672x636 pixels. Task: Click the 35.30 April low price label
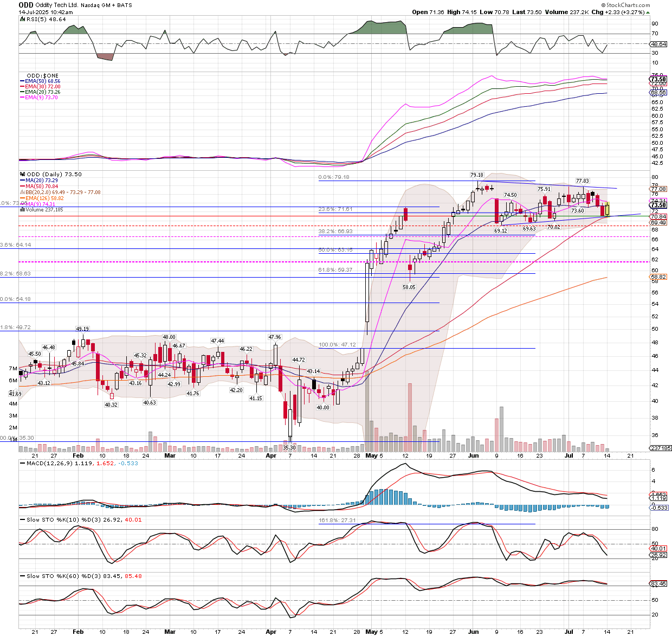click(289, 447)
